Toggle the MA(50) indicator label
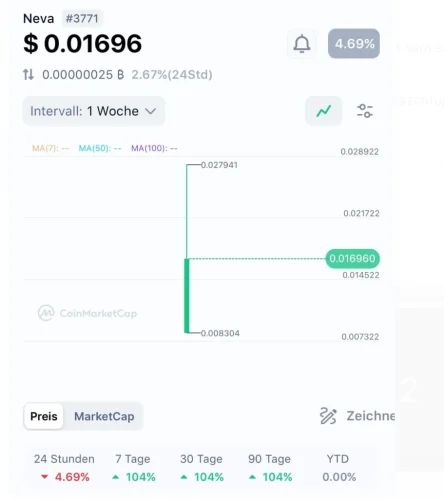Image resolution: width=444 pixels, height=500 pixels. [x=100, y=148]
